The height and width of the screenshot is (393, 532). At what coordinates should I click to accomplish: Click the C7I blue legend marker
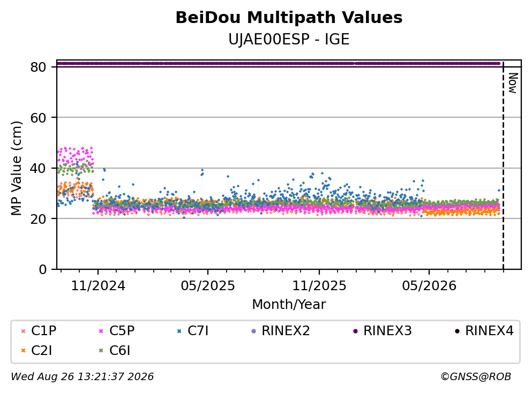(179, 331)
